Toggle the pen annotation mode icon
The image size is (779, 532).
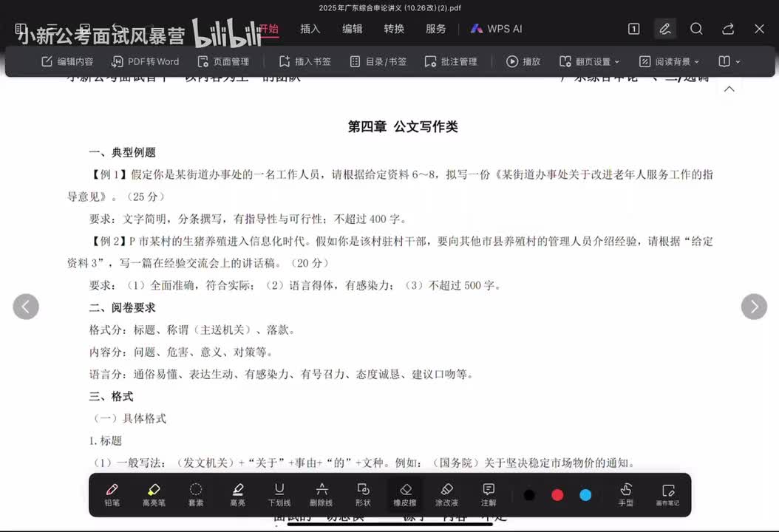(x=664, y=29)
